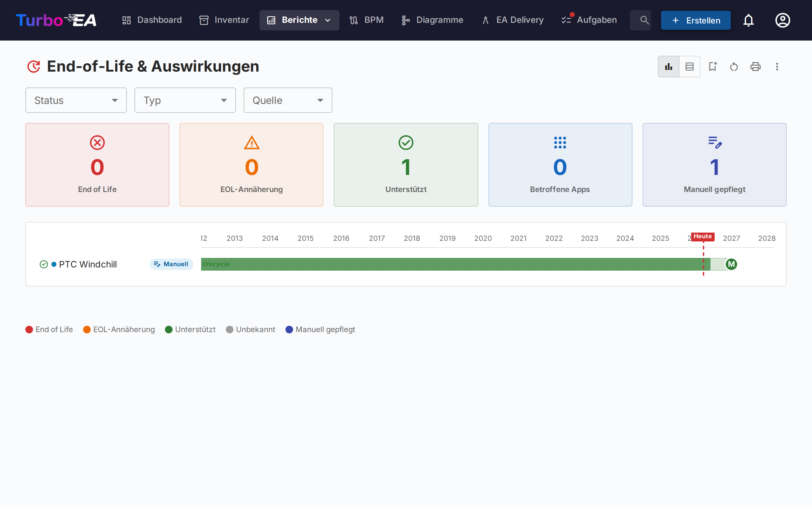Print the End-of-Life report
Viewport: 812px width, 507px height.
(x=755, y=67)
